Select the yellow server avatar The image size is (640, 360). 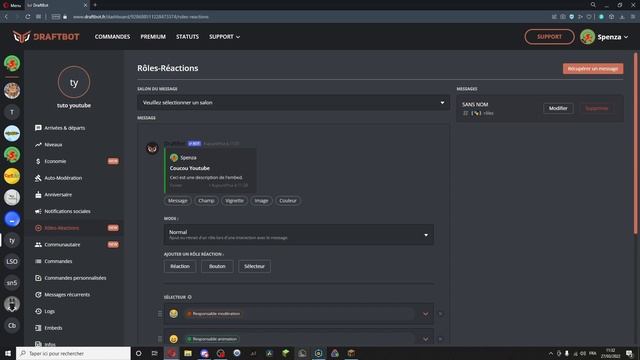click(x=12, y=176)
